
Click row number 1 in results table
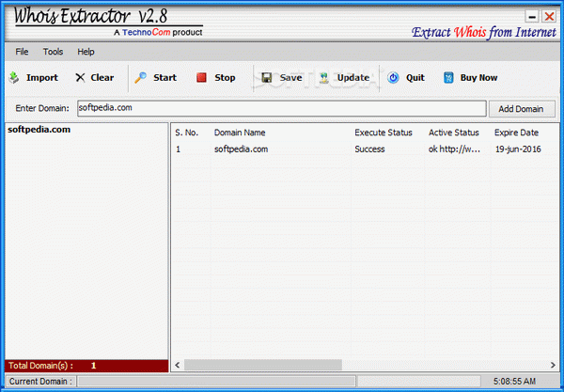pos(178,149)
